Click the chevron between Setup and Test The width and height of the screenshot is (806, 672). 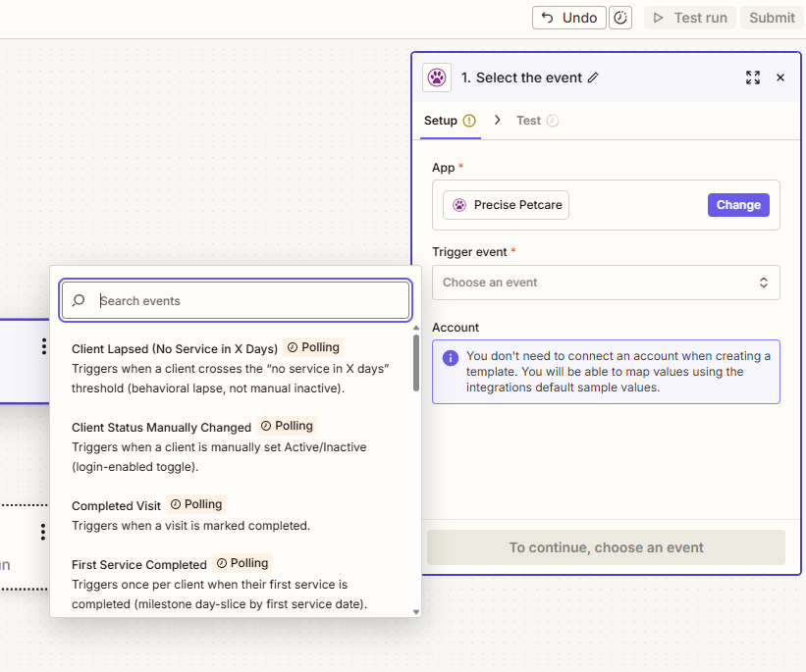(x=497, y=120)
